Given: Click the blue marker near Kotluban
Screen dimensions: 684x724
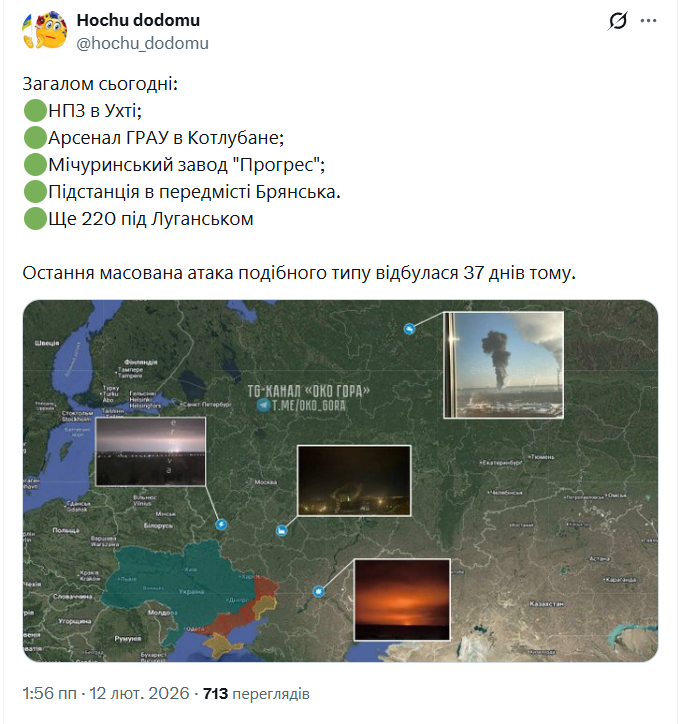Looking at the screenshot, I should coord(320,591).
